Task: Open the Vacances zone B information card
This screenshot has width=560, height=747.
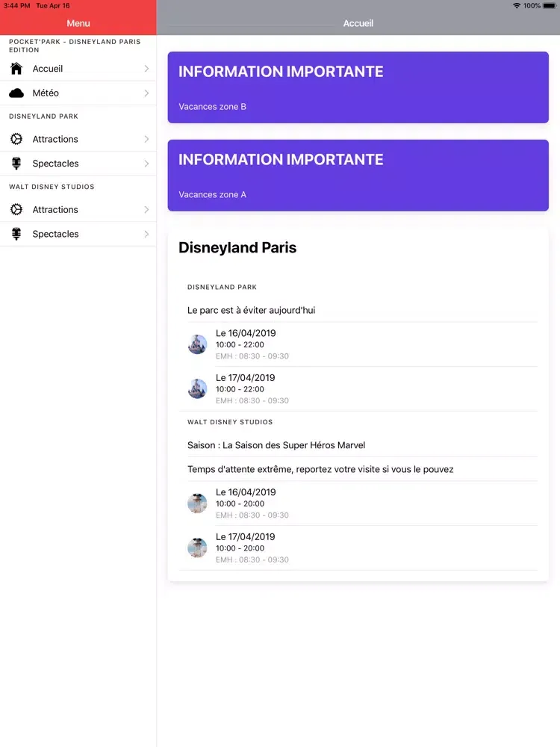Action: (358, 87)
